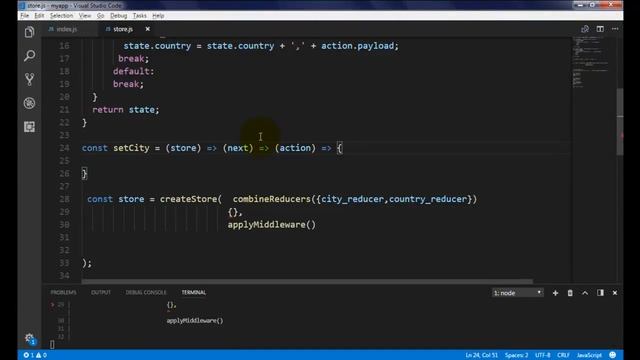Screen dimensions: 640x360
Task: Open the Edit menu
Action: (x=39, y=16)
